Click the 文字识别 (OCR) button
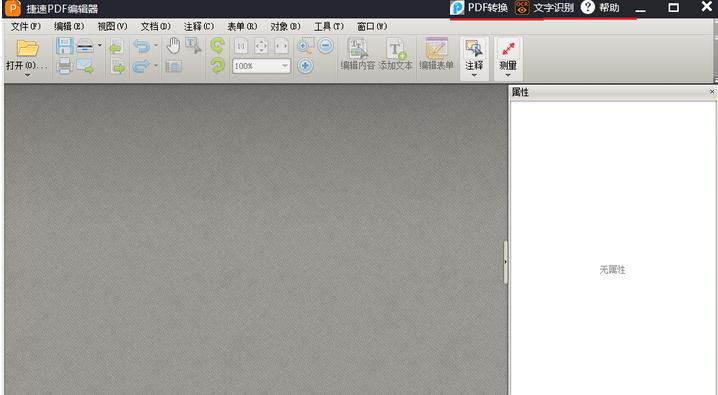718x395 pixels. pyautogui.click(x=544, y=8)
